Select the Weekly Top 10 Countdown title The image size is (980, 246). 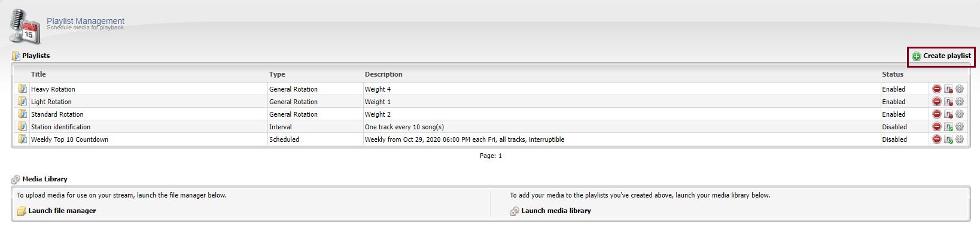point(70,139)
